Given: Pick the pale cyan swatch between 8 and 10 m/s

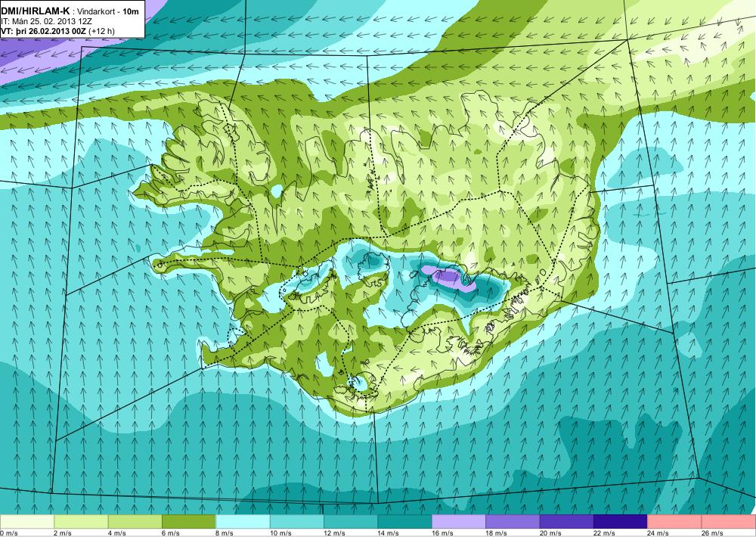Looking at the screenshot, I should pyautogui.click(x=243, y=522).
